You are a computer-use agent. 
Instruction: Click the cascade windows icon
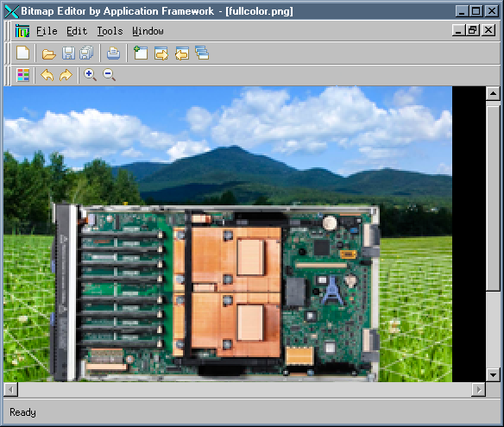click(x=202, y=53)
